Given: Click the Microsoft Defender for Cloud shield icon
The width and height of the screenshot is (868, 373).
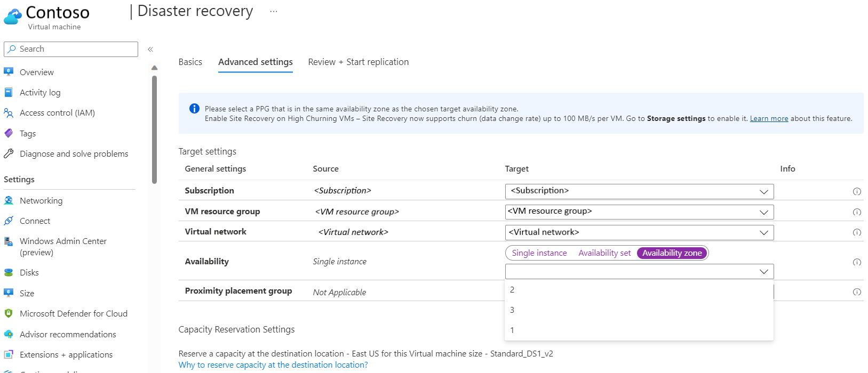Looking at the screenshot, I should (x=9, y=313).
